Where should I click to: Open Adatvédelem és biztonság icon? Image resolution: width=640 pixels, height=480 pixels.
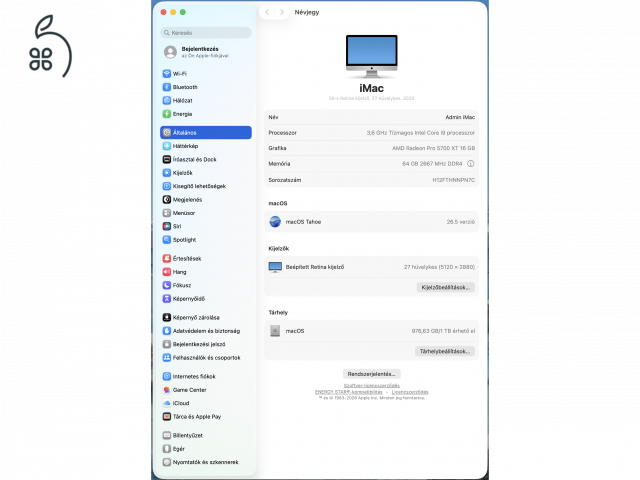coord(167,331)
